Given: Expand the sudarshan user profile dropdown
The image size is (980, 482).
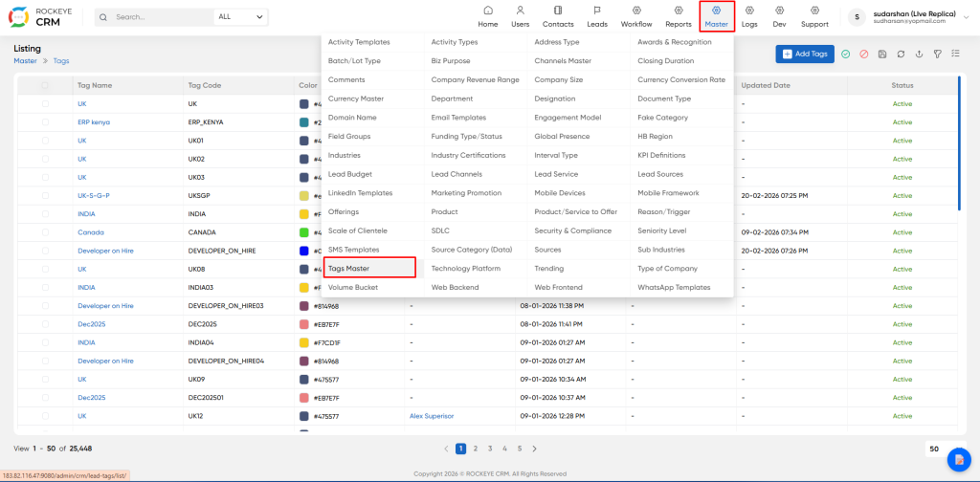Looking at the screenshot, I should 968,17.
